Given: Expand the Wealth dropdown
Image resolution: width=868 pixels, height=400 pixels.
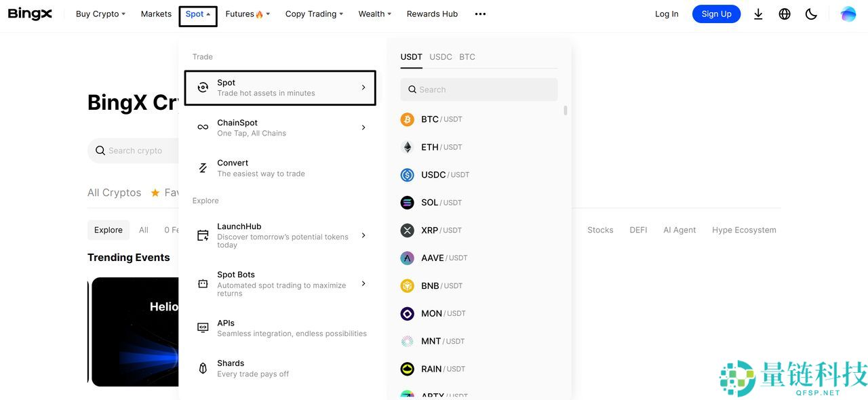Looking at the screenshot, I should click(375, 14).
